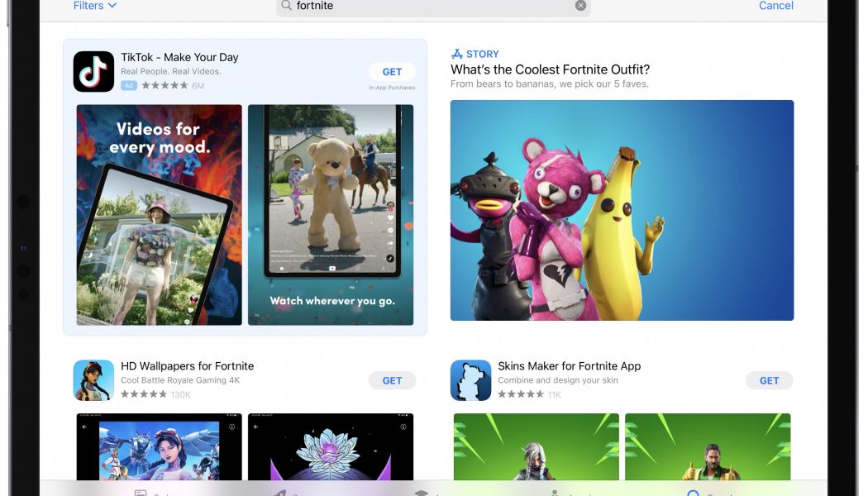View TikTok "Watch wherever you go" screenshot
The height and width of the screenshot is (496, 868).
pos(330,215)
